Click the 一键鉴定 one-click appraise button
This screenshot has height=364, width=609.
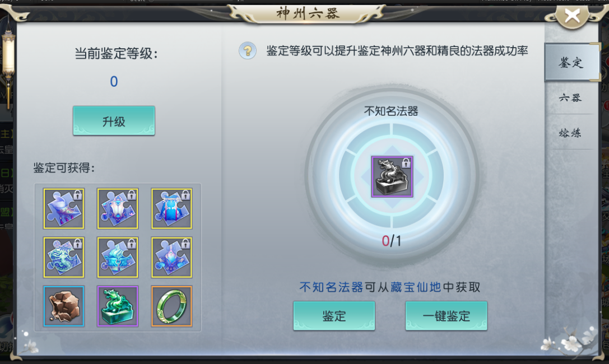(447, 316)
